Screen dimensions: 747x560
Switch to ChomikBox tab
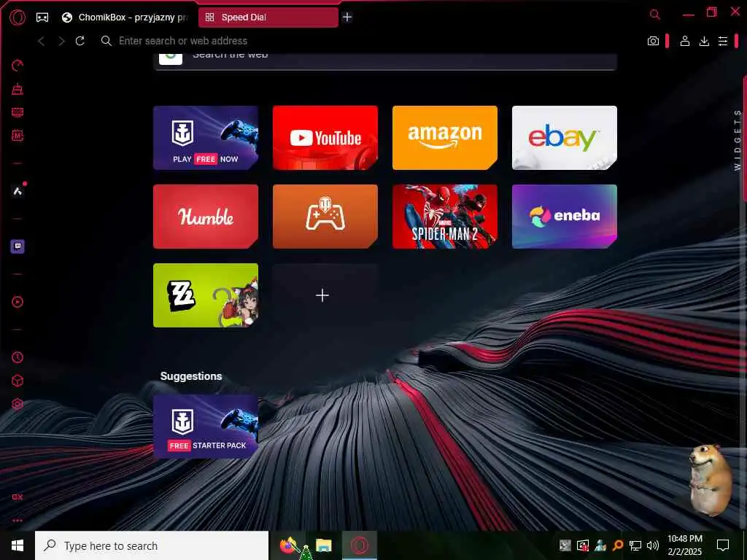(x=125, y=17)
